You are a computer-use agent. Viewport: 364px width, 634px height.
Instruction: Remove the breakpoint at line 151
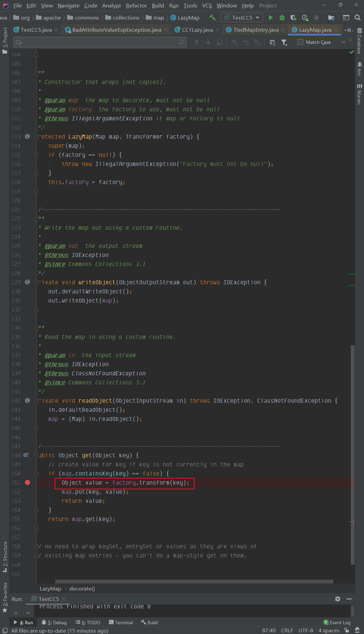click(x=28, y=483)
